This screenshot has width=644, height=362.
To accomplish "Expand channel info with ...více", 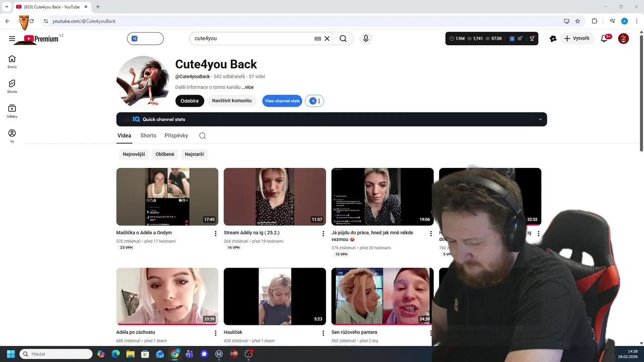I will click(x=248, y=87).
